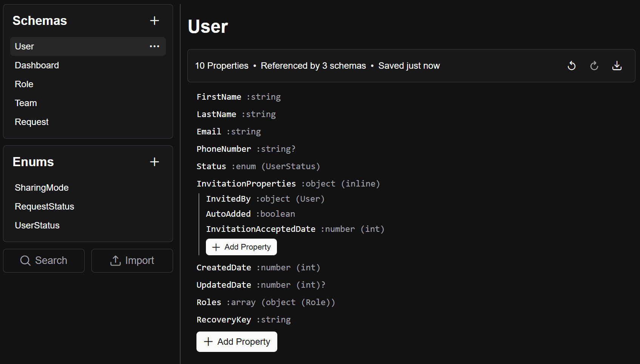Add a new schema with plus icon
This screenshot has width=640, height=364.
pos(155,20)
